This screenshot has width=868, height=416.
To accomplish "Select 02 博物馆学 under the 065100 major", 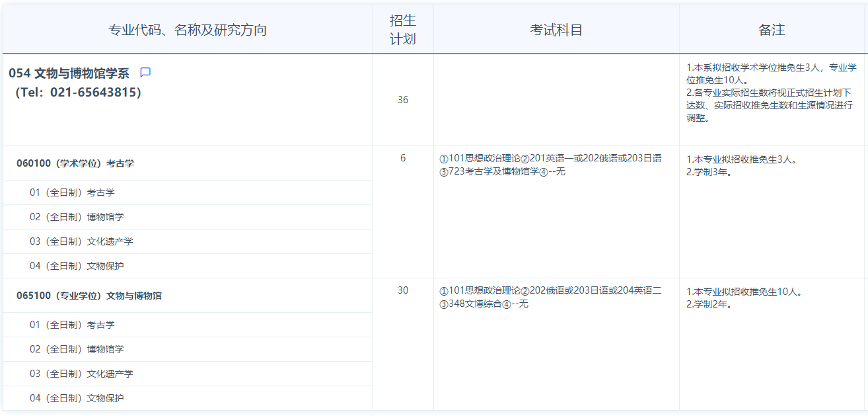I will pos(77,349).
